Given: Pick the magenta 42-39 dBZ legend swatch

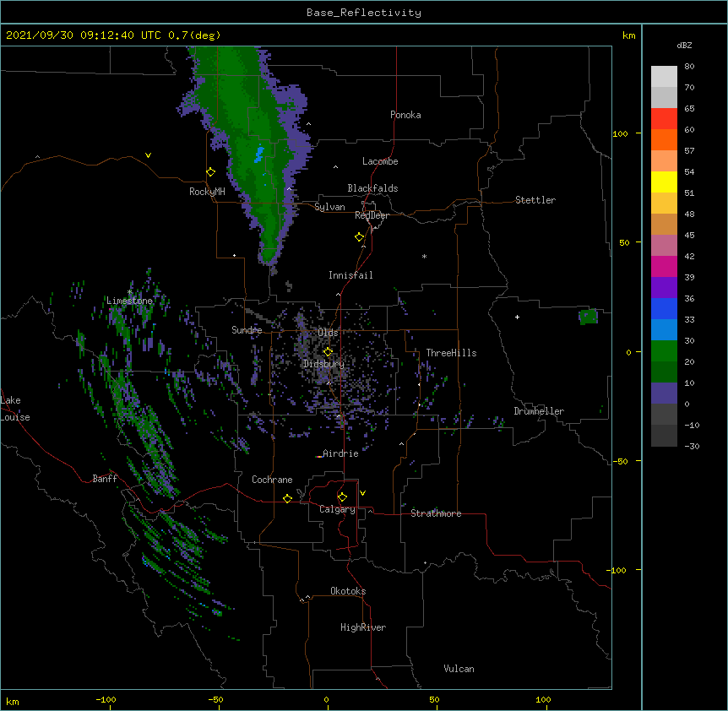Looking at the screenshot, I should [x=664, y=266].
